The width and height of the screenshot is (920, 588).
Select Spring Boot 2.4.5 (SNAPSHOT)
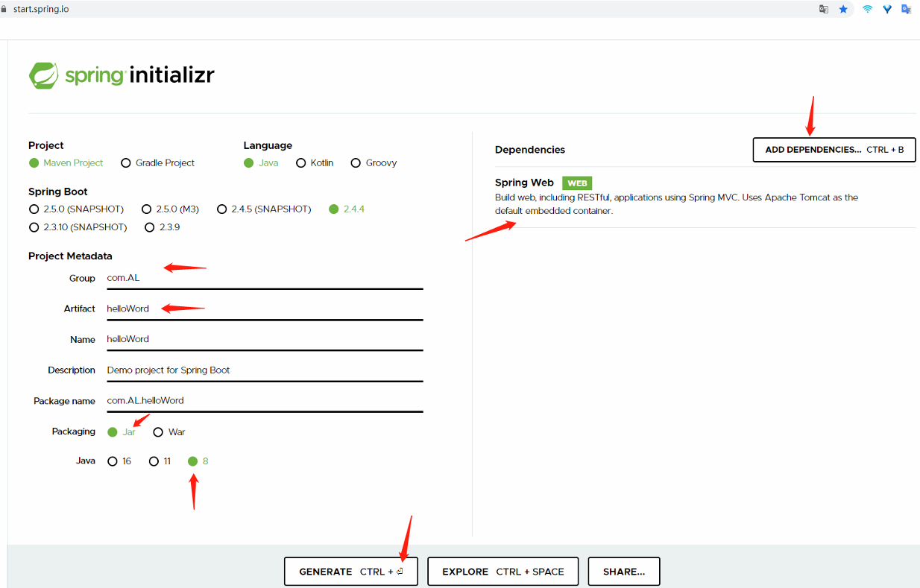pos(264,209)
